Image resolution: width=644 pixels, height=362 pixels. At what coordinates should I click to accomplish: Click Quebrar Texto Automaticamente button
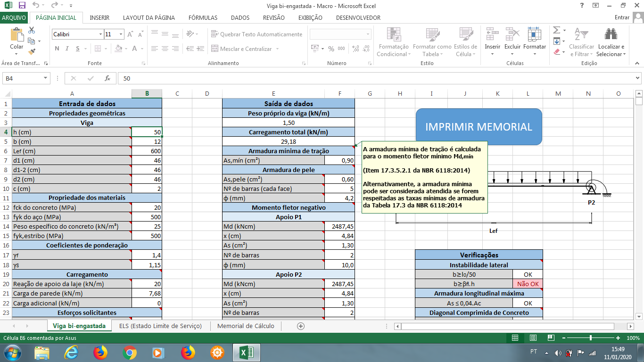point(257,34)
